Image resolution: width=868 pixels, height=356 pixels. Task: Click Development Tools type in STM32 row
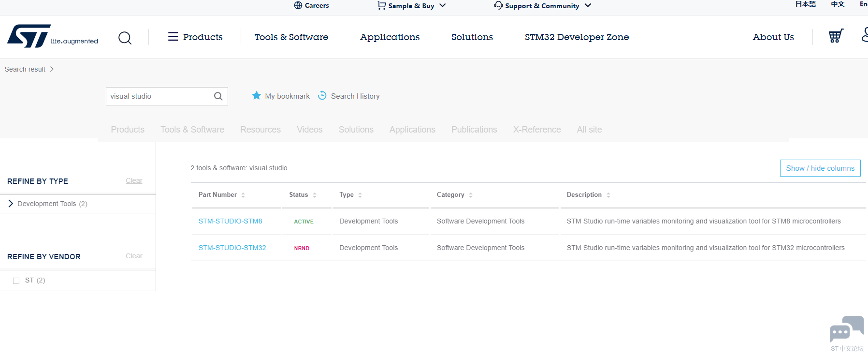coord(369,248)
